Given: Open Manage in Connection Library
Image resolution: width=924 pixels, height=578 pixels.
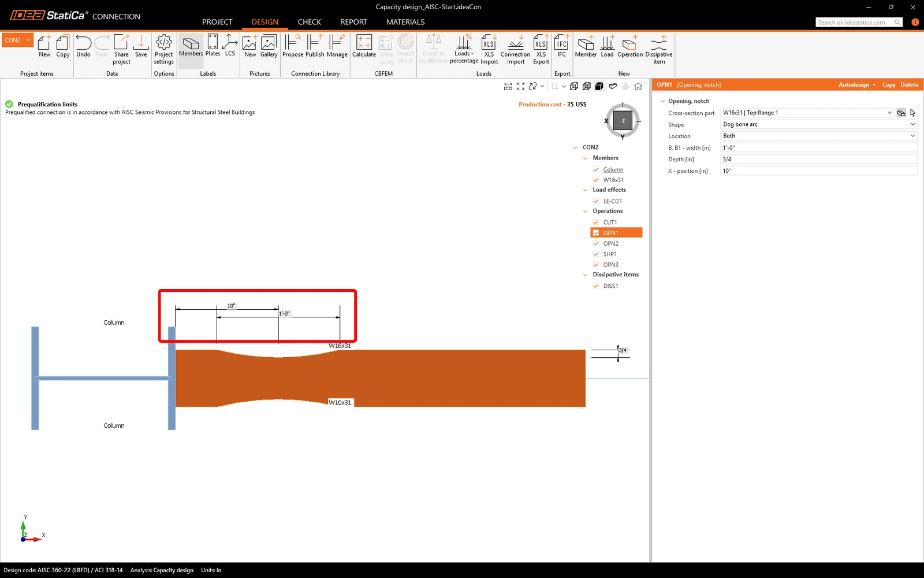Looking at the screenshot, I should 337,46.
